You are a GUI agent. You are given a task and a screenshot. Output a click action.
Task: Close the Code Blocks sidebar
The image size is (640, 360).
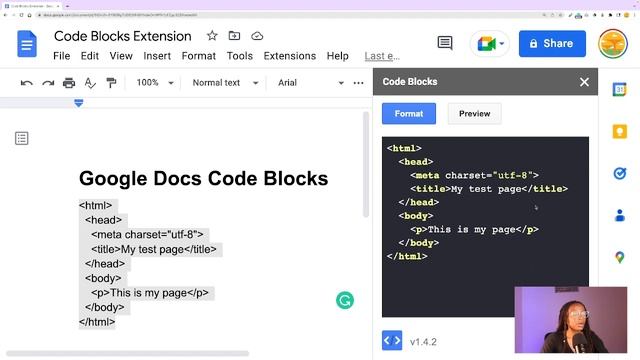coord(584,82)
